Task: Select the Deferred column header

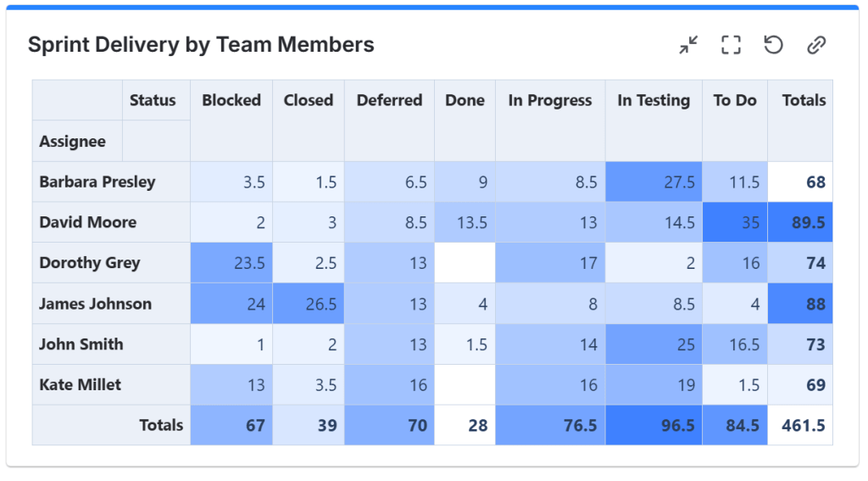Action: (389, 100)
